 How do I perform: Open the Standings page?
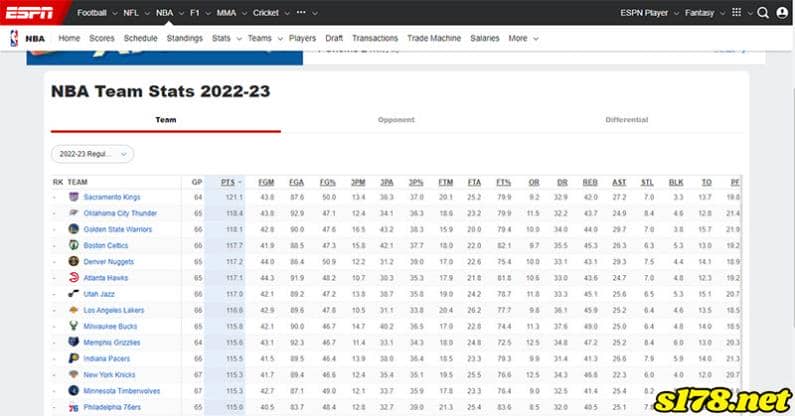(x=185, y=38)
